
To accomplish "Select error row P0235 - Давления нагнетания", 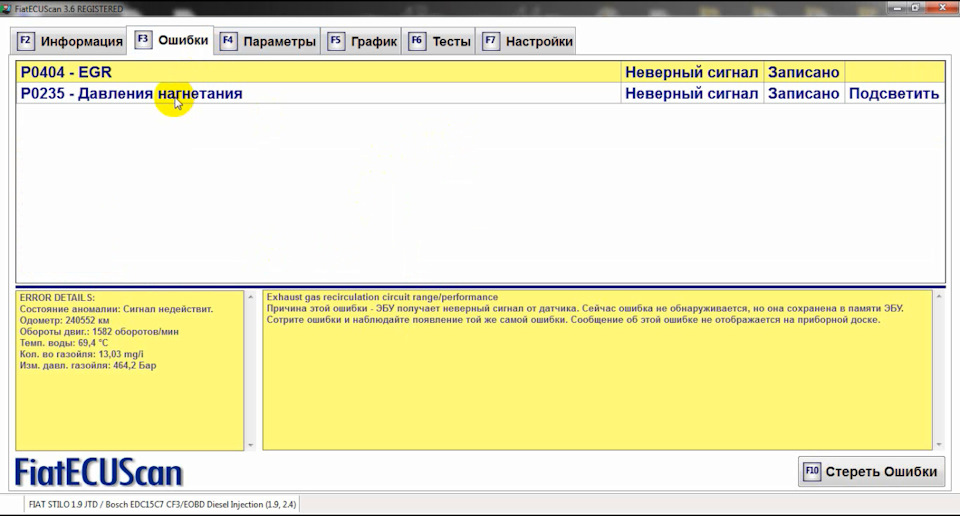I will pos(480,94).
